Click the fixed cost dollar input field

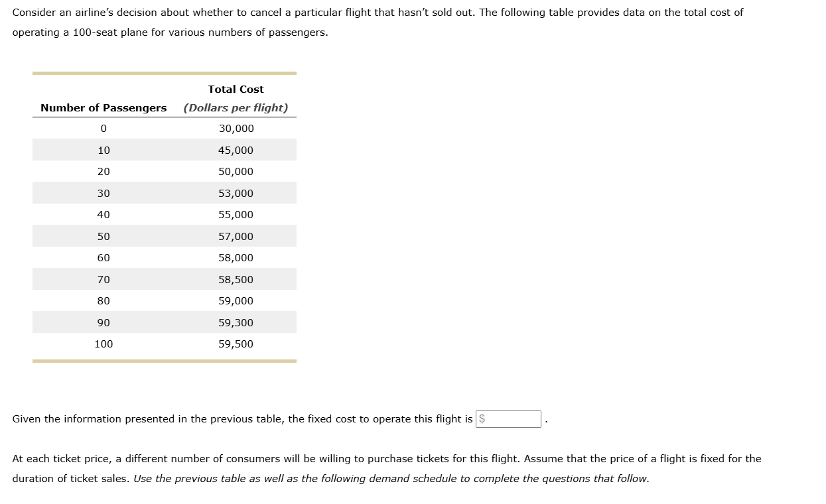click(x=508, y=418)
